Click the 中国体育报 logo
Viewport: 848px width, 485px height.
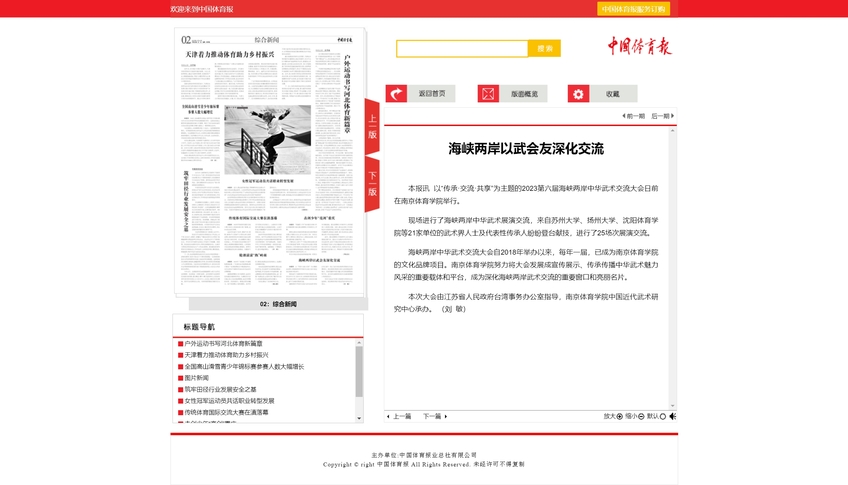[x=639, y=47]
